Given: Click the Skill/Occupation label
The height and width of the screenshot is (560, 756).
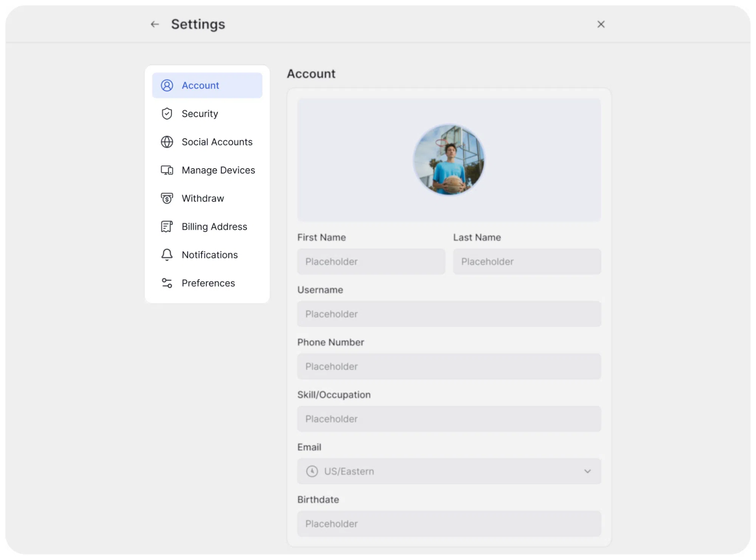Looking at the screenshot, I should [x=334, y=395].
